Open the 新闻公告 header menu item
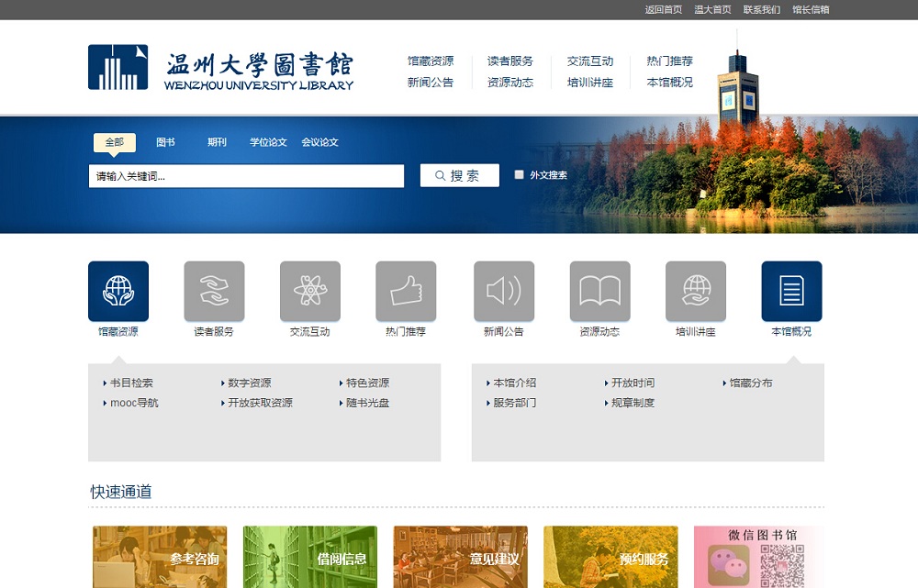Viewport: 918px width, 588px height. (431, 83)
